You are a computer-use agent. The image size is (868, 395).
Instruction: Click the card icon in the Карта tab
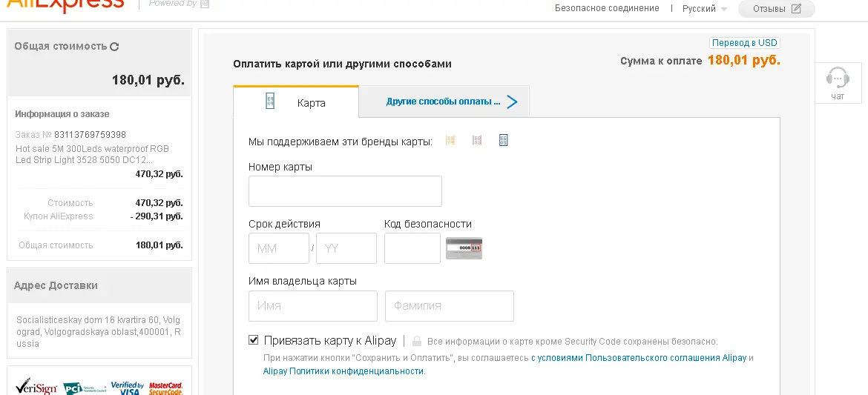[270, 102]
